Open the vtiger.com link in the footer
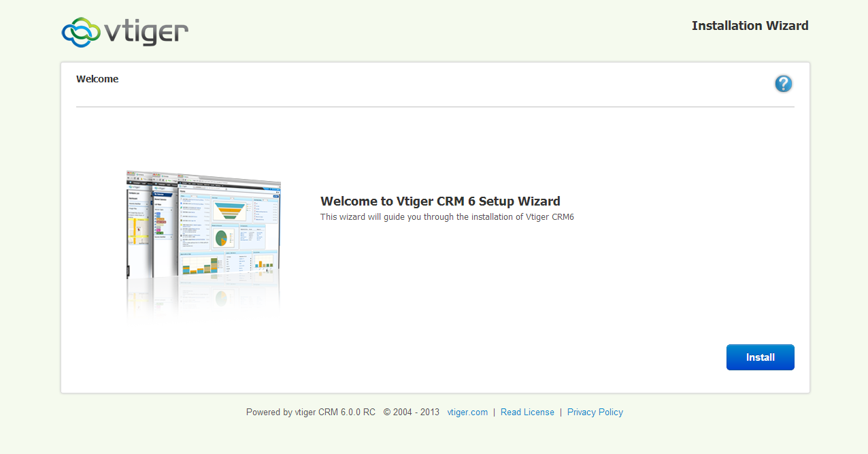 (467, 412)
